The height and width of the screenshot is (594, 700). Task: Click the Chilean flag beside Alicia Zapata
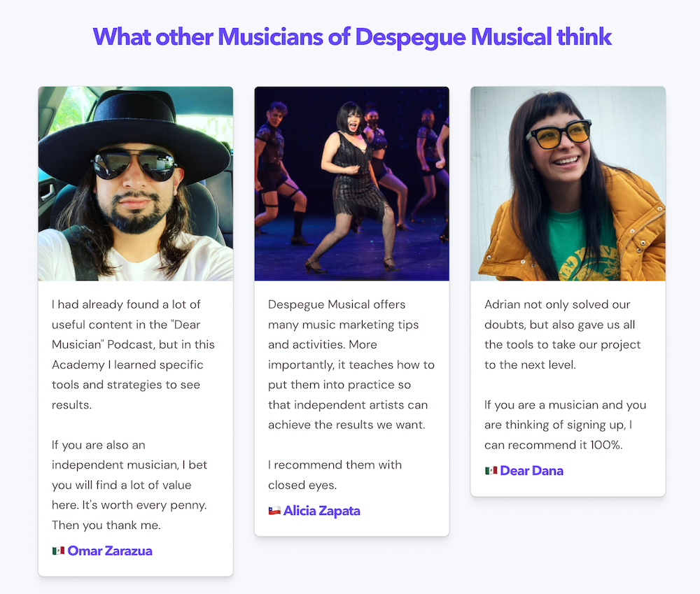click(274, 511)
